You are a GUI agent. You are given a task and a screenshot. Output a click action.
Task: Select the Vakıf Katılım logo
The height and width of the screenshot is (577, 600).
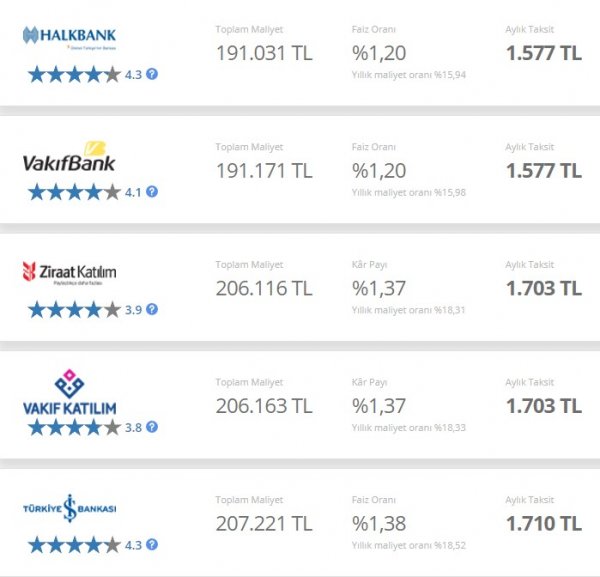pyautogui.click(x=69, y=394)
